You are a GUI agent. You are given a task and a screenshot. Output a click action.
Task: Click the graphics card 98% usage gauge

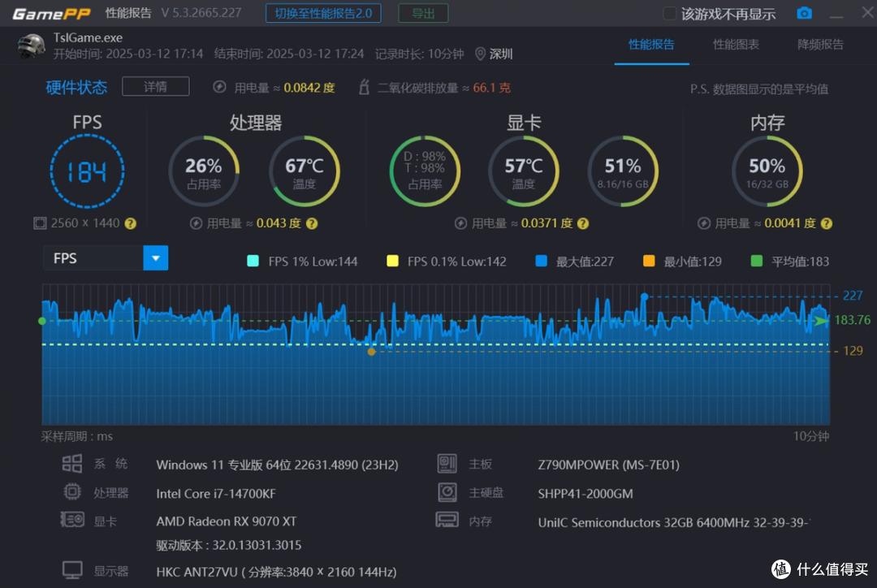click(425, 171)
